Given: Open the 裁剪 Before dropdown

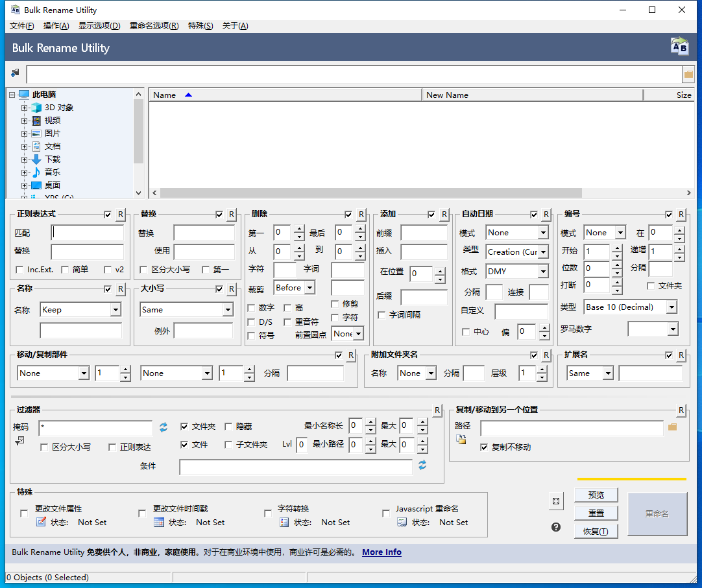Looking at the screenshot, I should coord(310,288).
